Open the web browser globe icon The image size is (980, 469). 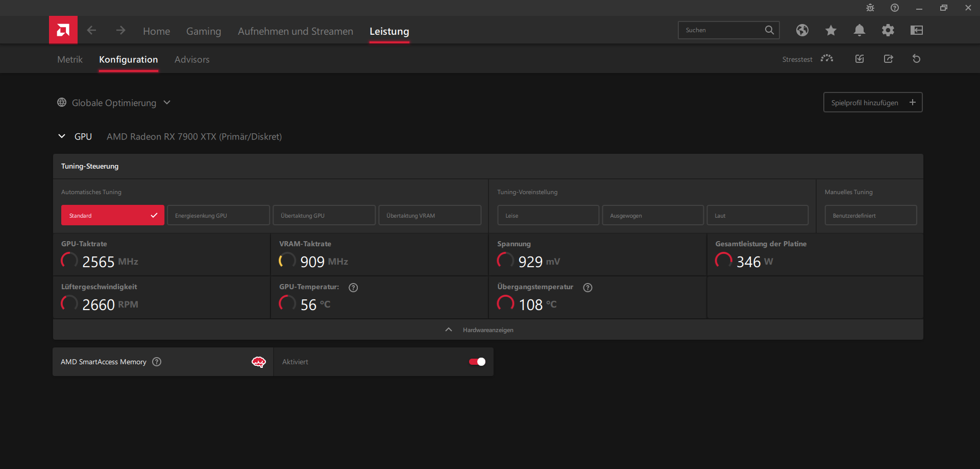pyautogui.click(x=802, y=30)
